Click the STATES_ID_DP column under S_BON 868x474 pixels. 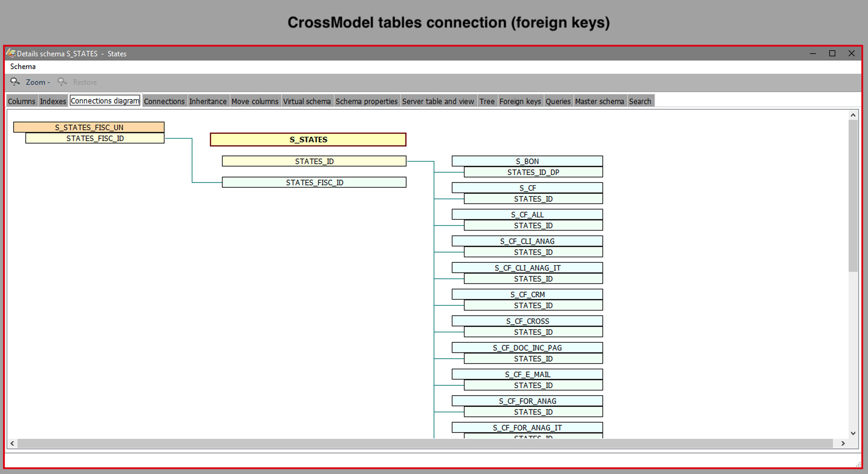tap(533, 172)
